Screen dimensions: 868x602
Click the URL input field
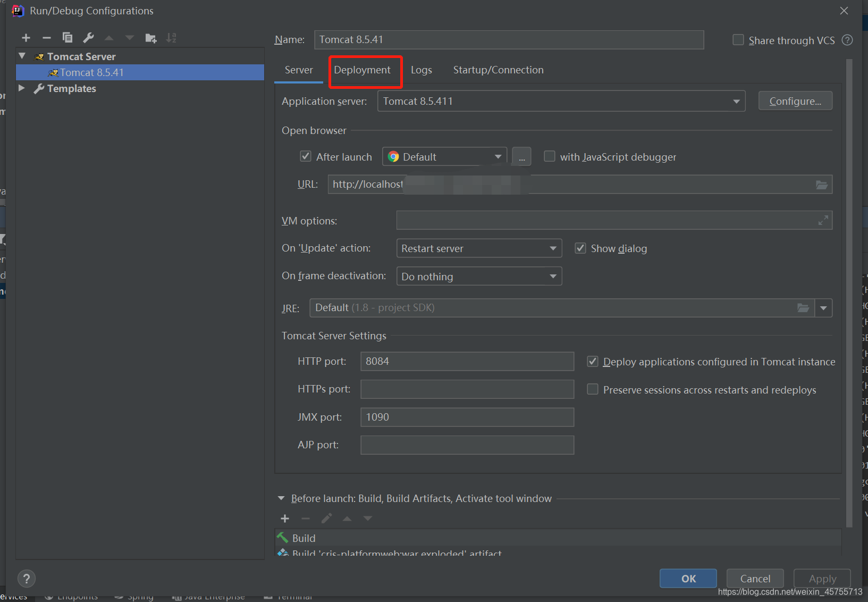(580, 185)
